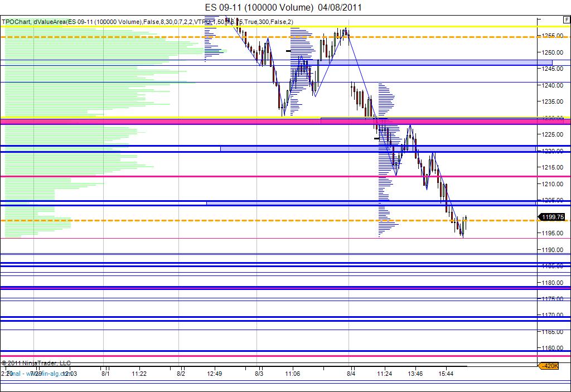Click the 1245.00 price axis label
The image size is (571, 392).
[x=553, y=69]
